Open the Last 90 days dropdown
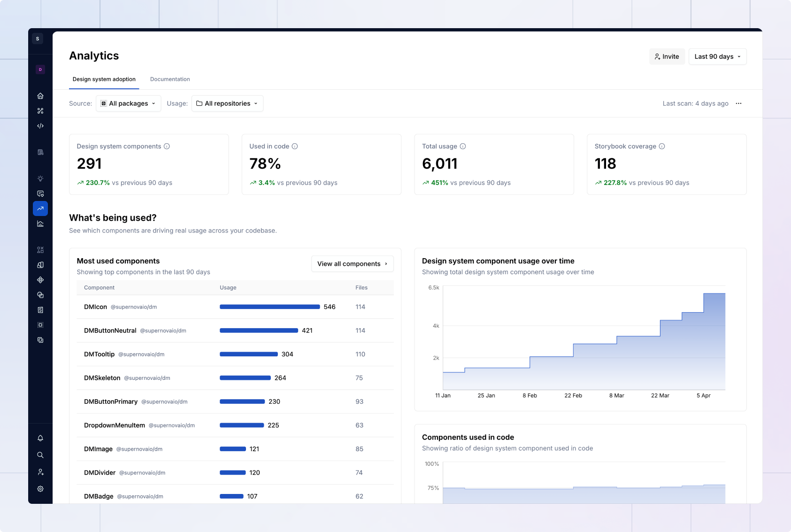This screenshot has height=532, width=791. (x=717, y=56)
